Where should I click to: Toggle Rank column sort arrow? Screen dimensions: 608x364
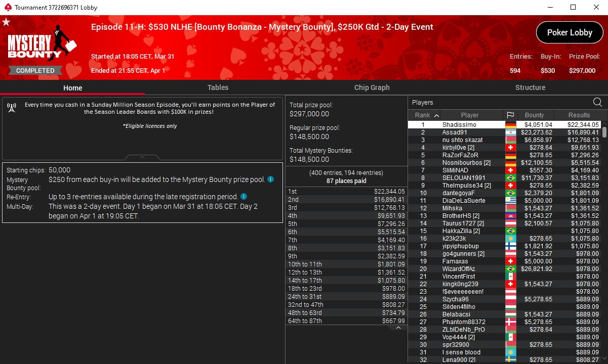[436, 115]
